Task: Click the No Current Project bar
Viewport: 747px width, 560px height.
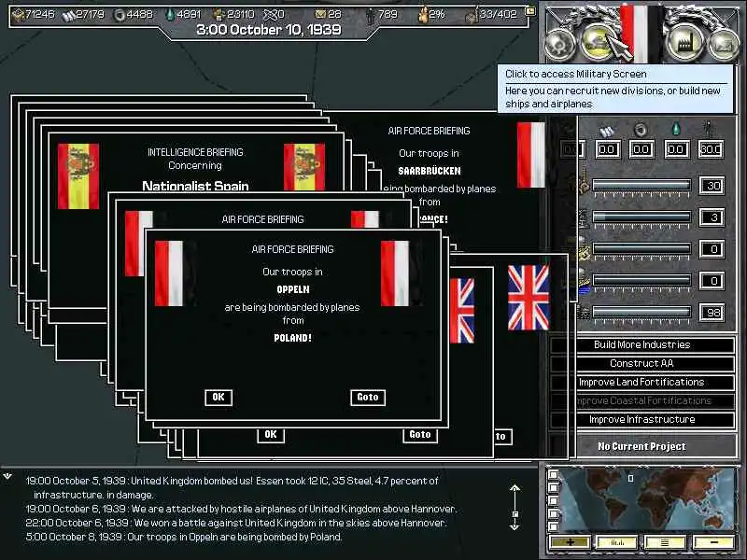Action: pyautogui.click(x=656, y=446)
